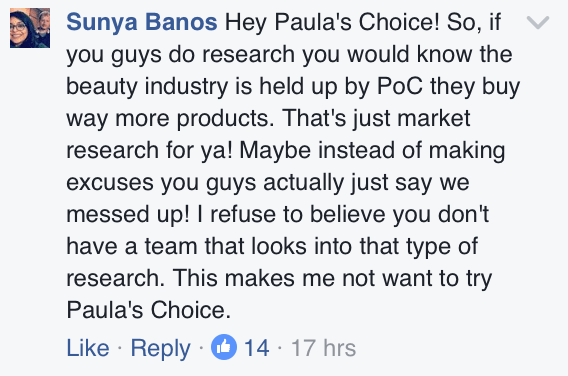Click "beauty industry" in the comment

(x=147, y=87)
